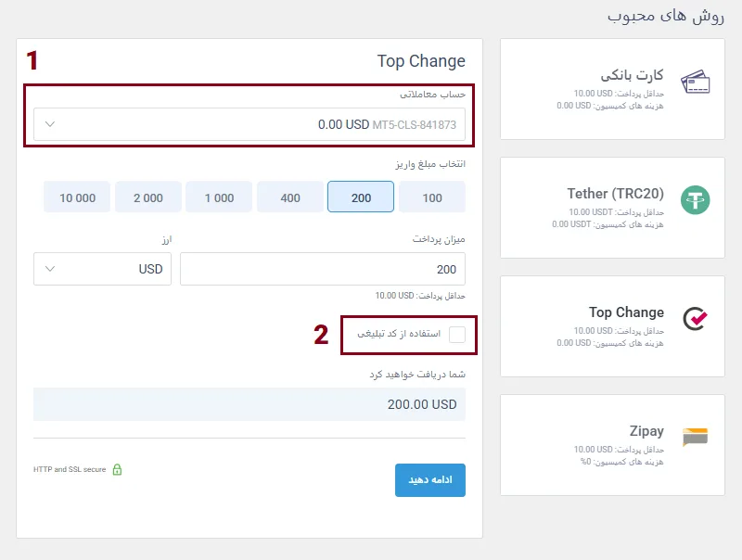Click the green Tether logo icon
This screenshot has width=742, height=560.
(x=696, y=200)
